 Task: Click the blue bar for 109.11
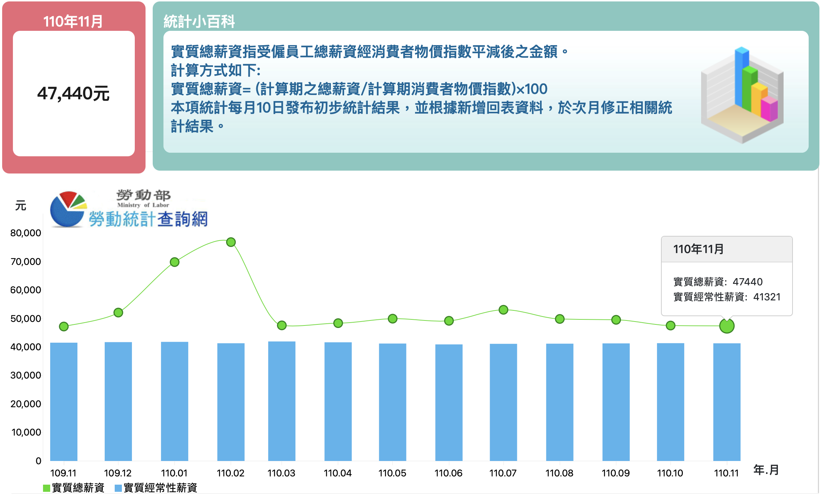64,402
